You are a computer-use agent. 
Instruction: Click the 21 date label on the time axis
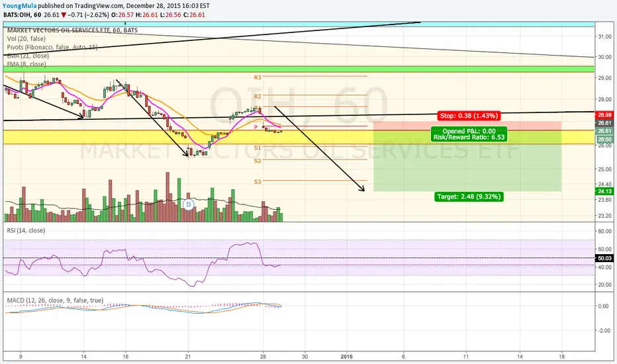(x=188, y=357)
